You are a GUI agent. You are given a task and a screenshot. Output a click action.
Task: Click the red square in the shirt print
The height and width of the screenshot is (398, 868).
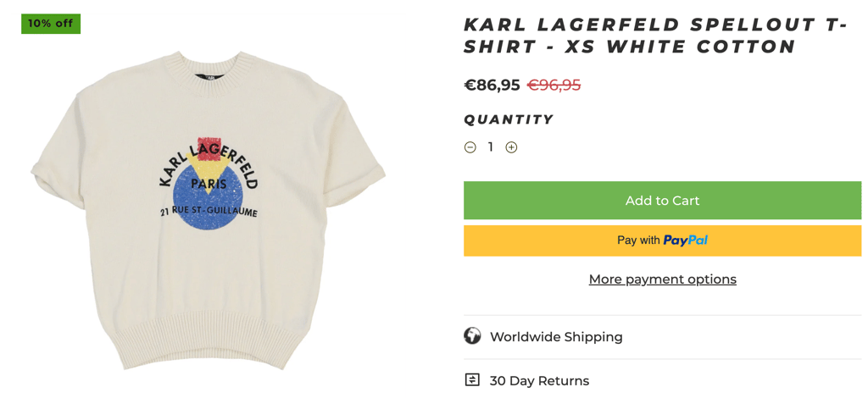tap(209, 147)
